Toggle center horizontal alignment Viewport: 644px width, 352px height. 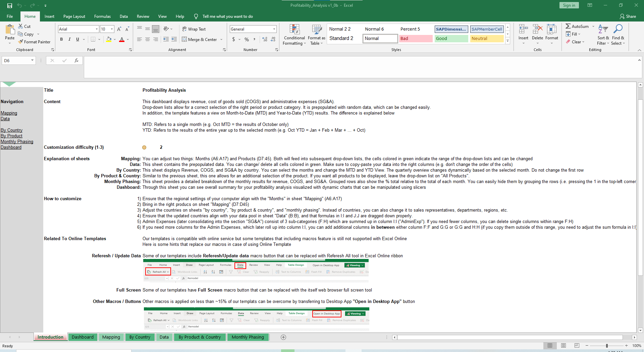pos(148,39)
